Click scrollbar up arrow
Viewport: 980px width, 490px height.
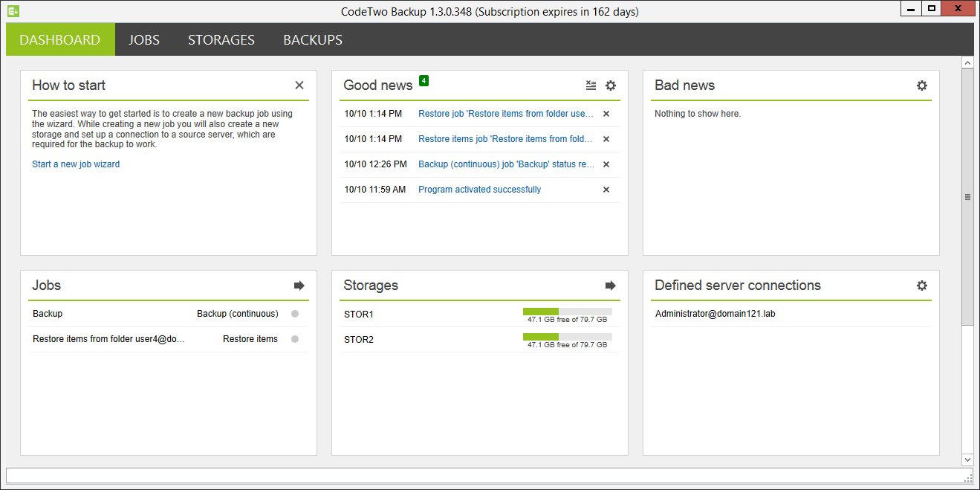tap(967, 63)
